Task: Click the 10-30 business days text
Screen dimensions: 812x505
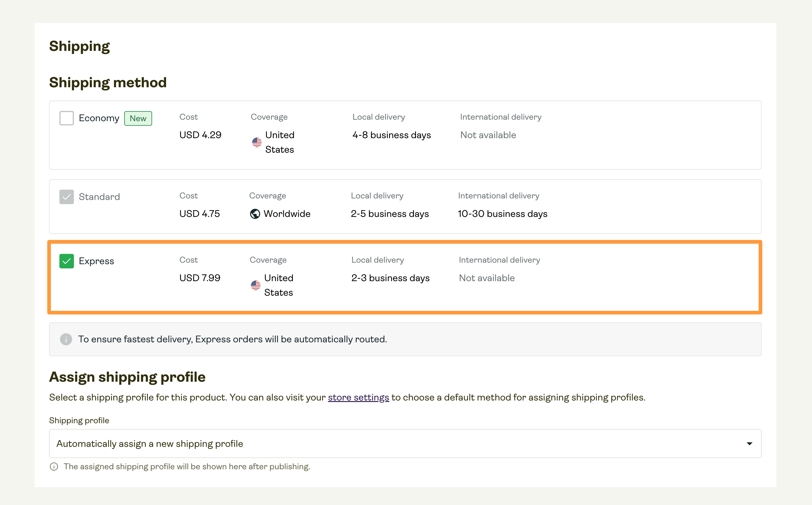Action: [x=502, y=214]
